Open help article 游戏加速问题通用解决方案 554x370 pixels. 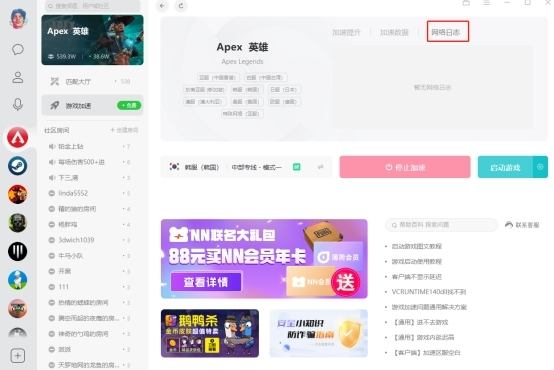coord(429,307)
